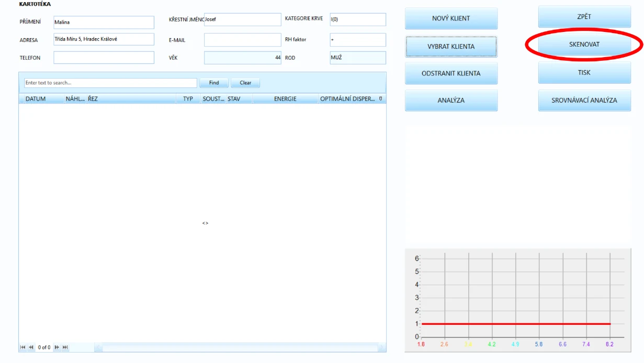Click NOVÝ KLIENT button
The image size is (644, 363).
(x=451, y=18)
